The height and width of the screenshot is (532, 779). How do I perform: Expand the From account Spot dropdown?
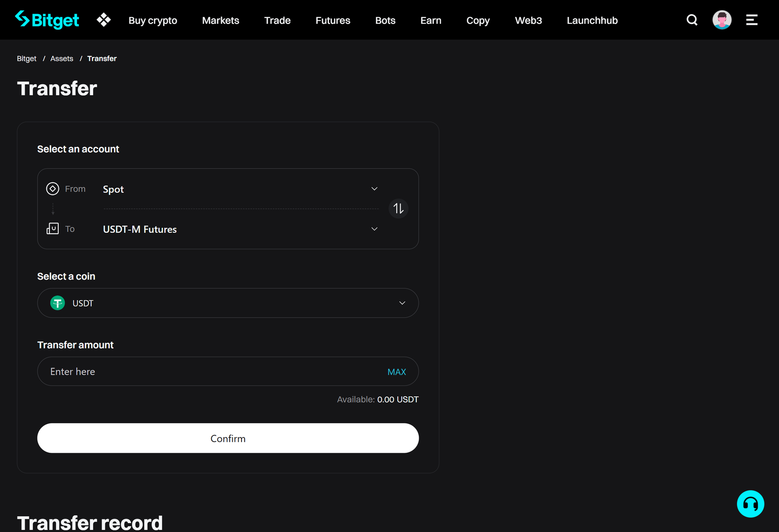[374, 189]
